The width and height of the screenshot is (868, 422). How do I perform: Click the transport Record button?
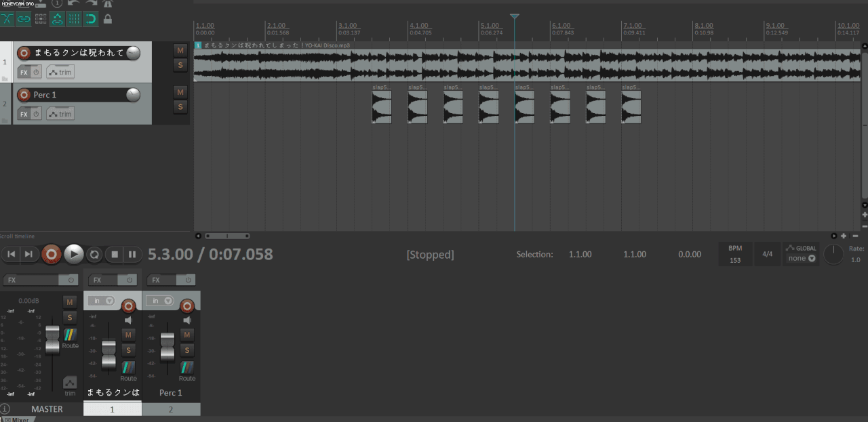click(x=51, y=254)
